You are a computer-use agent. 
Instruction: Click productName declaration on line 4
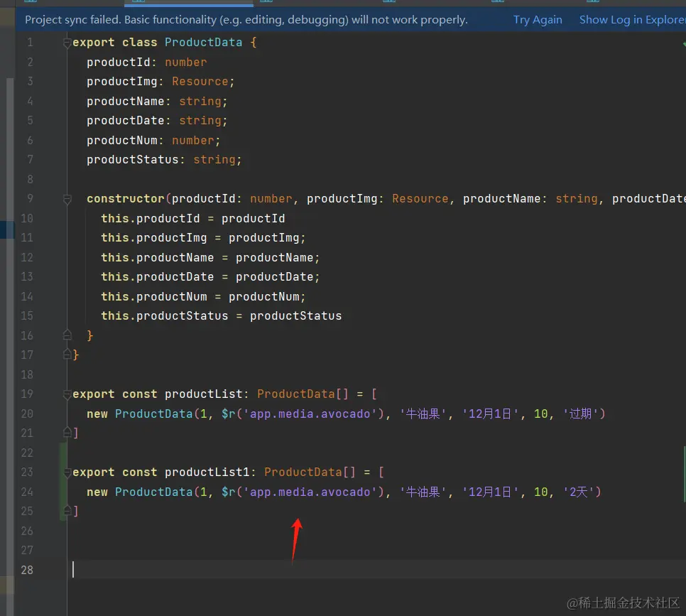tap(157, 101)
